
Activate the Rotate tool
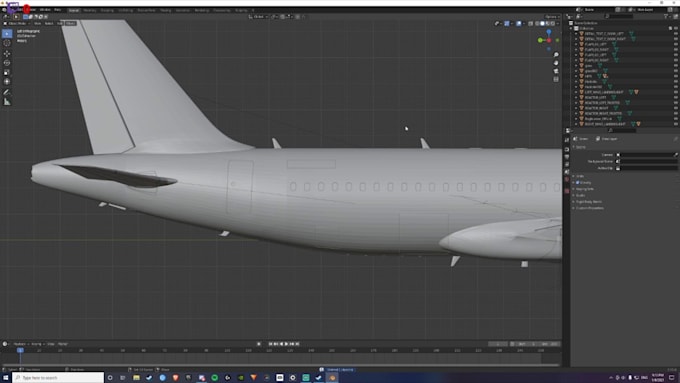7,63
